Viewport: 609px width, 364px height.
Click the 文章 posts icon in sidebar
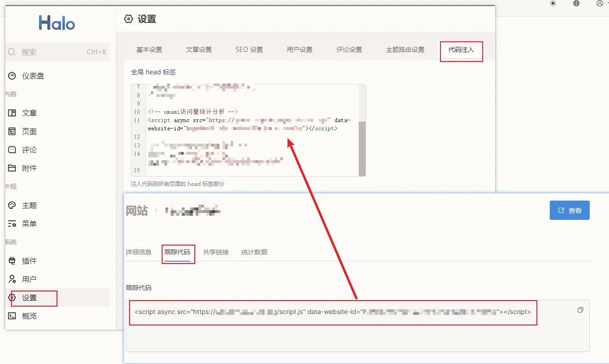[x=12, y=113]
